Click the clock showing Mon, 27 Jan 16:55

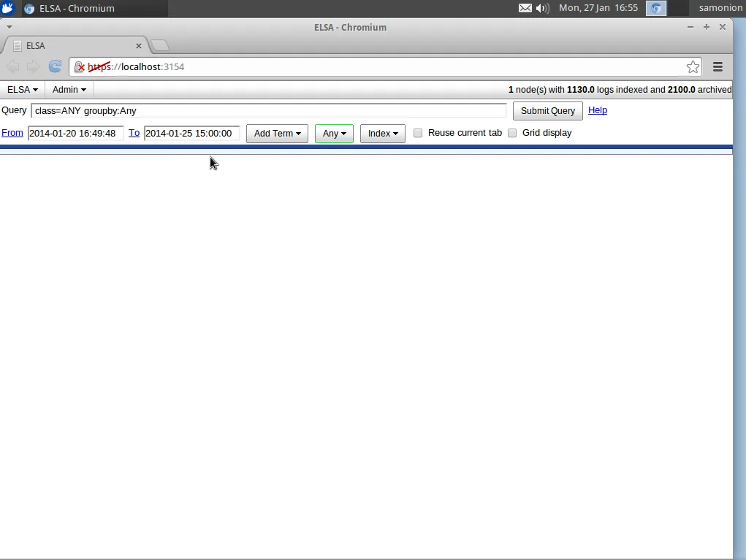coord(598,8)
